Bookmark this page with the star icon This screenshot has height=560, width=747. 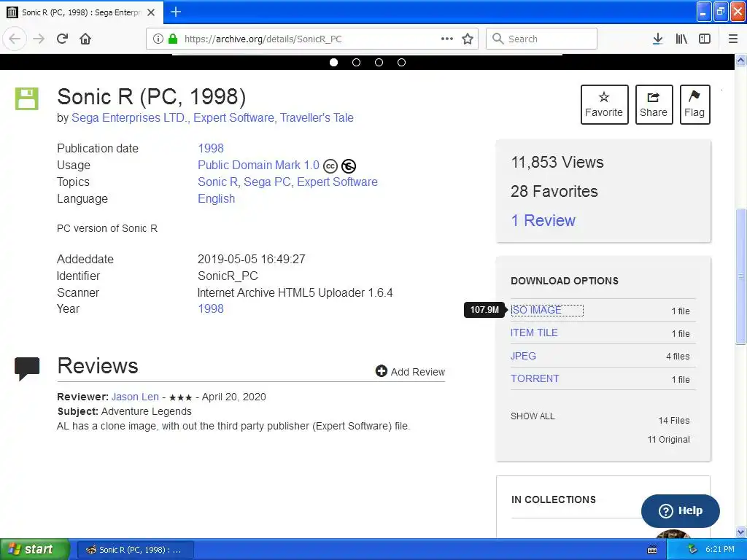(468, 39)
